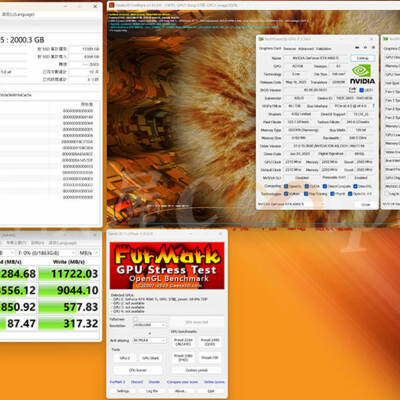Click the GPU-Z refresh icon

click(365, 48)
